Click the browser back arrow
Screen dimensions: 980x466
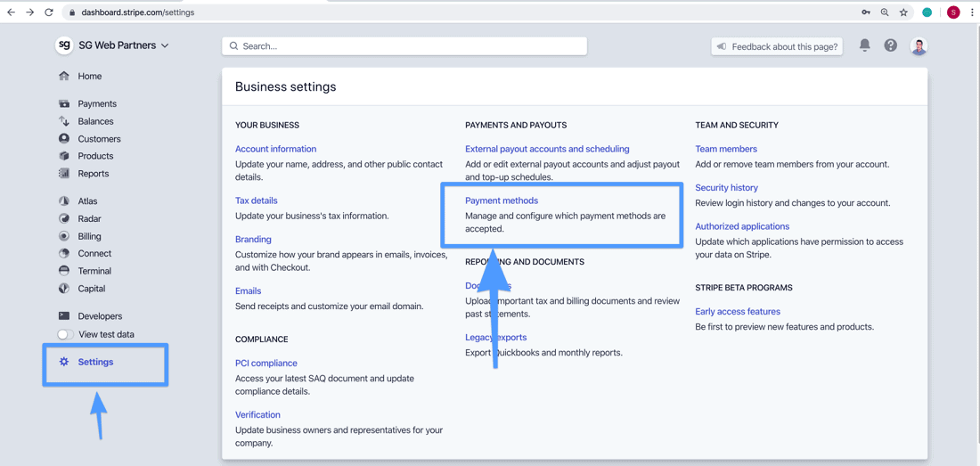(11, 12)
